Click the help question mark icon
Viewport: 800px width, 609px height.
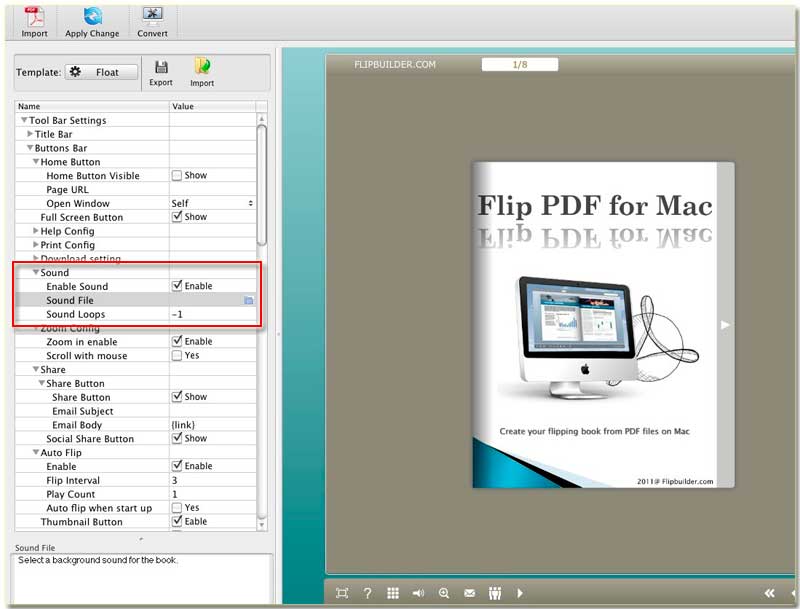click(x=367, y=593)
